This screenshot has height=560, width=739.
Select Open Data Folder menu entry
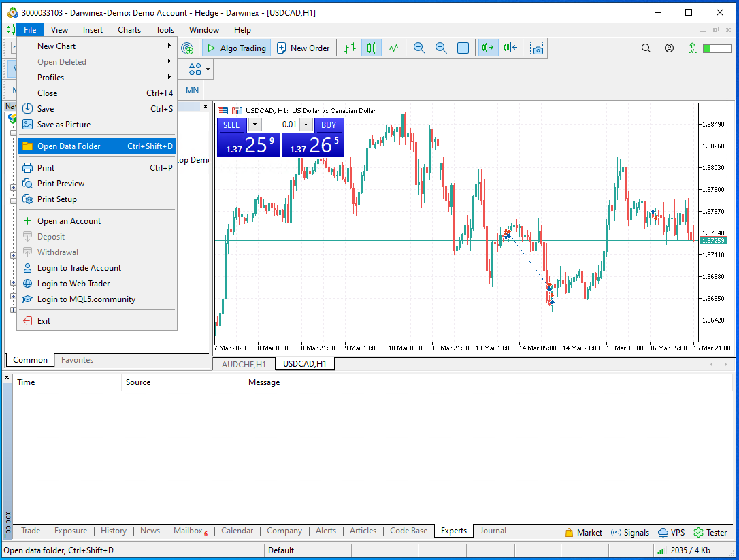tap(97, 146)
